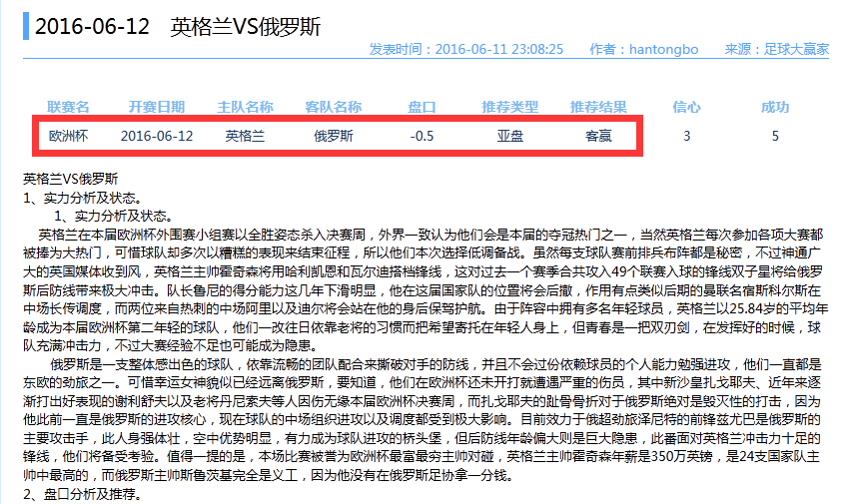Click the handicap value '-0.5'

(422, 136)
